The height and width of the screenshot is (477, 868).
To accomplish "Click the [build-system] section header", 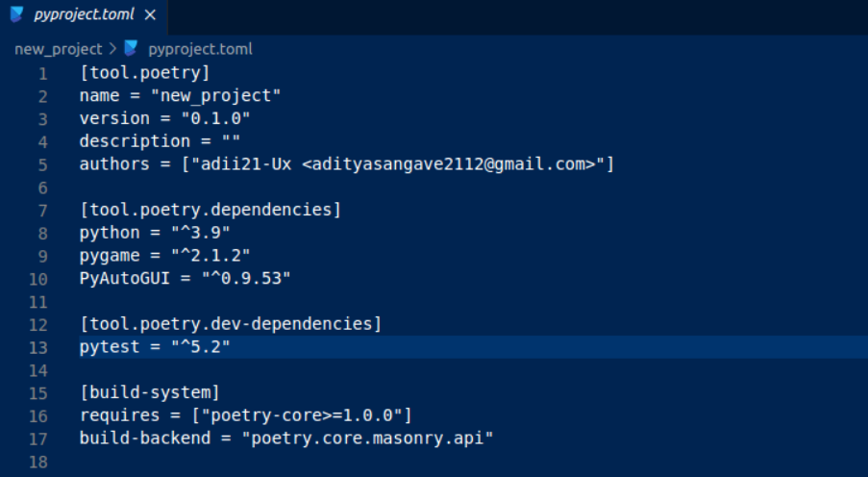I will [x=149, y=392].
